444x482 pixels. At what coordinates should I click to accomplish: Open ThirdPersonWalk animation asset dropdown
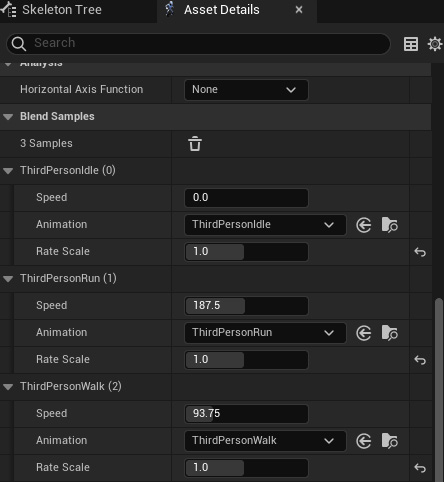click(x=265, y=441)
